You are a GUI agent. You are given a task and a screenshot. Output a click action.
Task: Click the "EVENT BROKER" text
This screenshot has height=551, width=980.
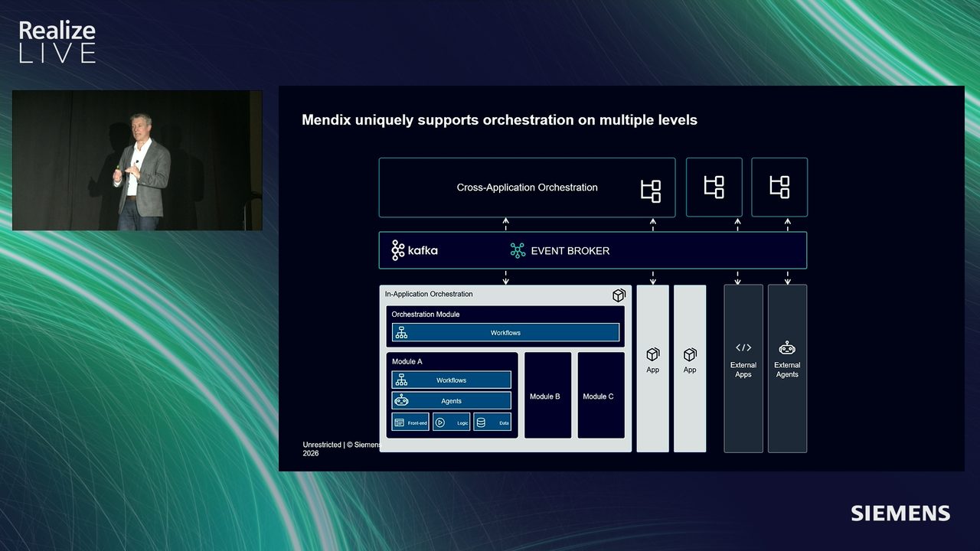[570, 251]
